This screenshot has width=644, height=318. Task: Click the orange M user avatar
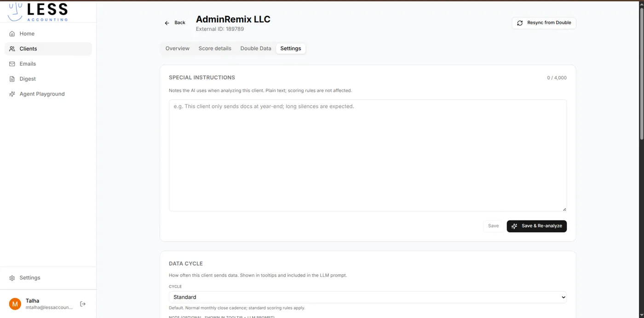pyautogui.click(x=15, y=304)
